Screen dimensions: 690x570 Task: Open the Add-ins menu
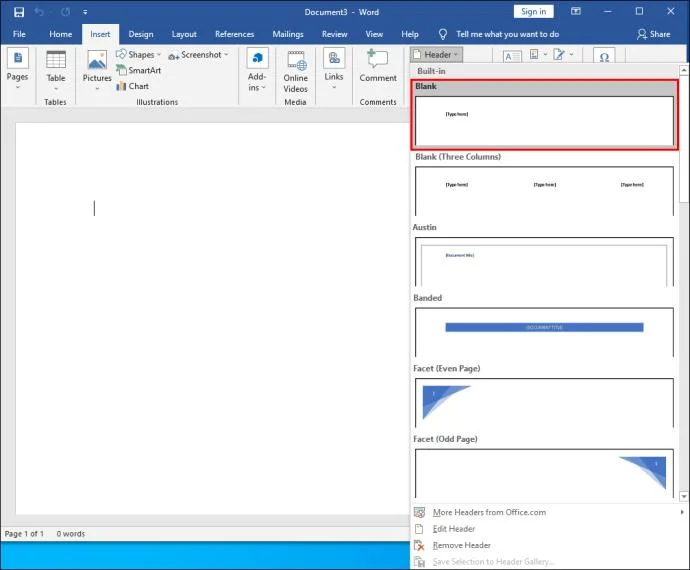pyautogui.click(x=257, y=70)
